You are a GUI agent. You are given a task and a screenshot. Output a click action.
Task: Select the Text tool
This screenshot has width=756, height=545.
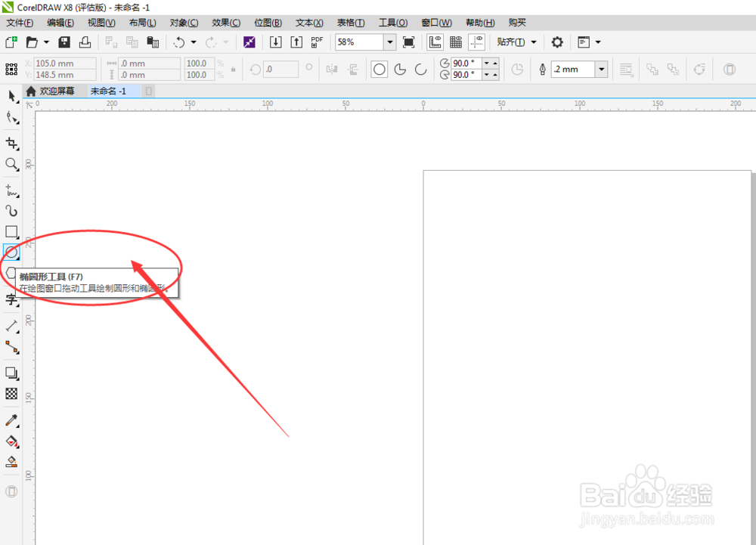[12, 300]
